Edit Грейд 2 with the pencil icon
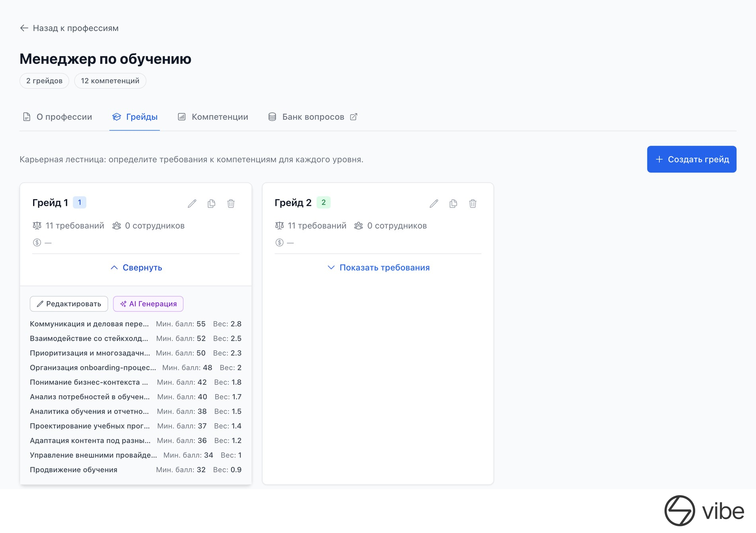 (434, 204)
